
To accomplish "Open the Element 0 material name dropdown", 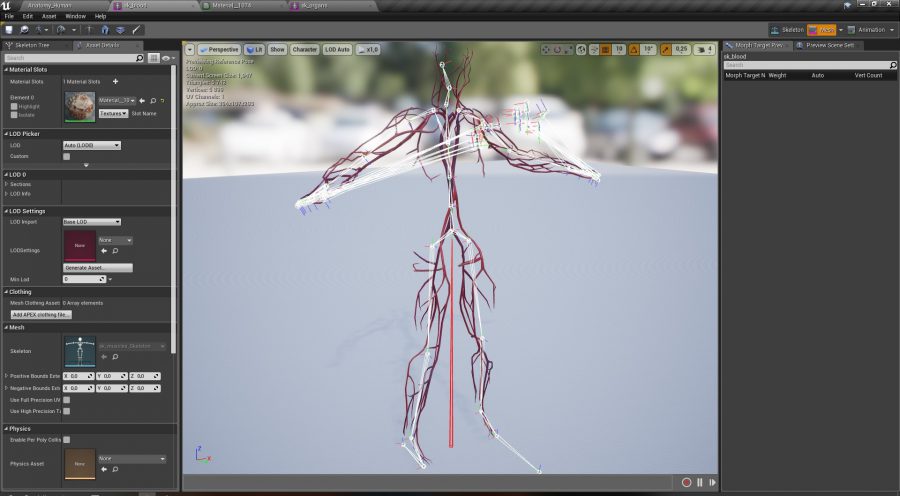I will [117, 100].
